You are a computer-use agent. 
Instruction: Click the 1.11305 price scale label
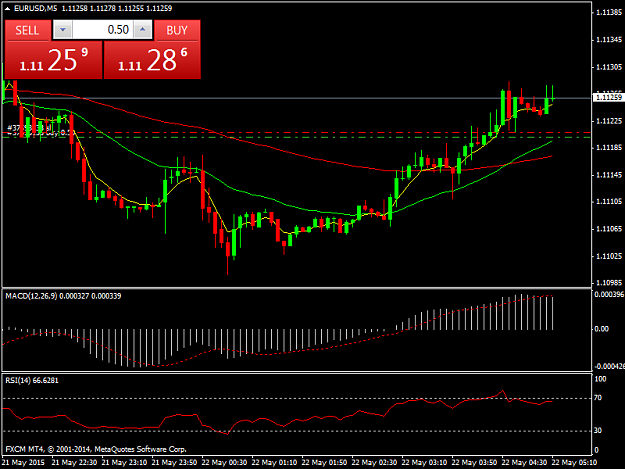tap(609, 67)
